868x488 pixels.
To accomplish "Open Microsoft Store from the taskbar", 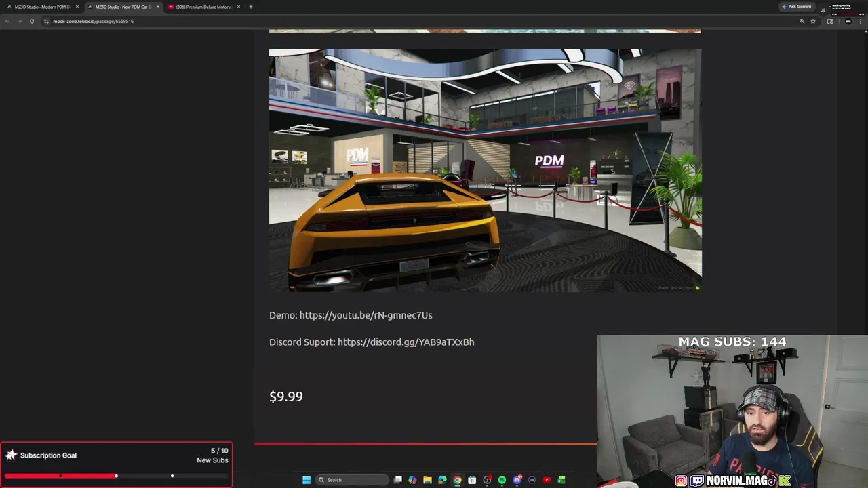I will [x=472, y=480].
